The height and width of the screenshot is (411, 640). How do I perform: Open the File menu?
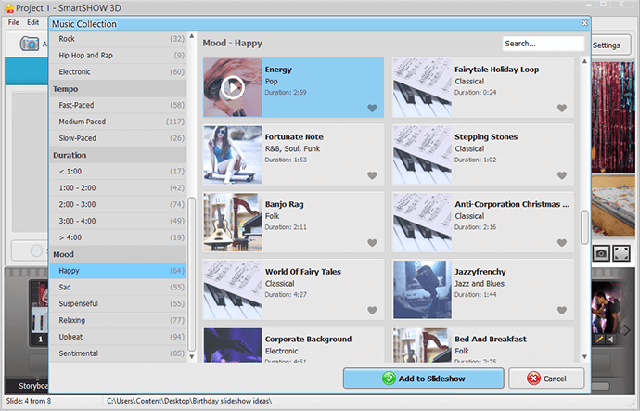pos(13,22)
